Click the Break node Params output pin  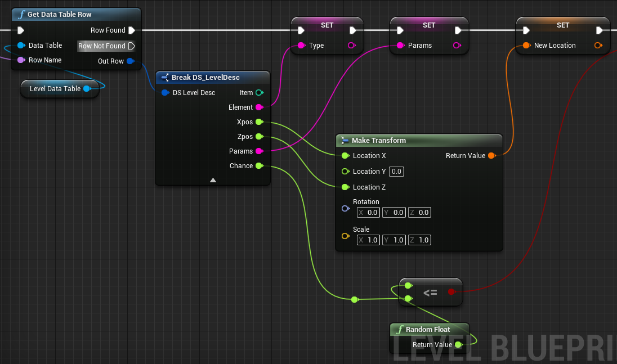coord(260,151)
